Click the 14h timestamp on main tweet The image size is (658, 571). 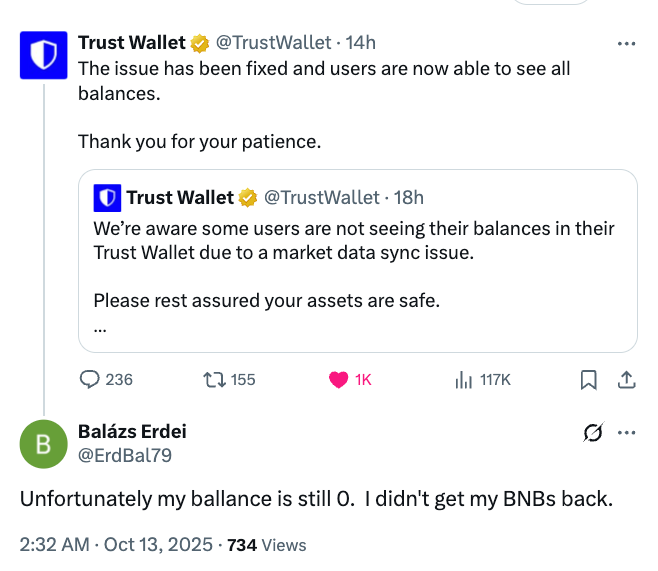(x=360, y=43)
